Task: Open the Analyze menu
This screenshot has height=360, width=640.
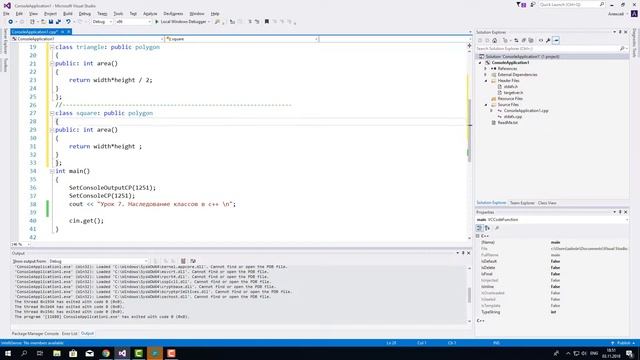Action: pyautogui.click(x=150, y=13)
